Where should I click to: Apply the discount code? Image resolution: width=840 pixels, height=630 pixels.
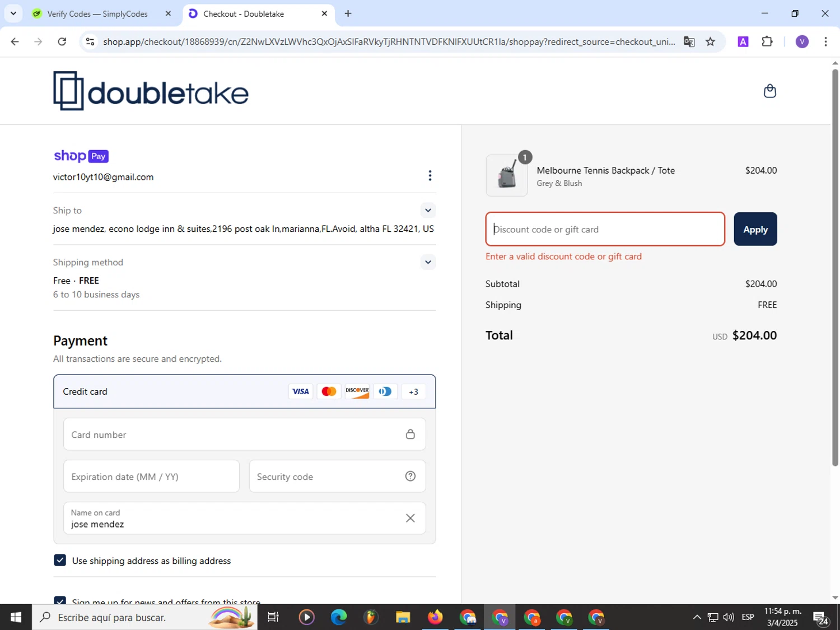[755, 229]
